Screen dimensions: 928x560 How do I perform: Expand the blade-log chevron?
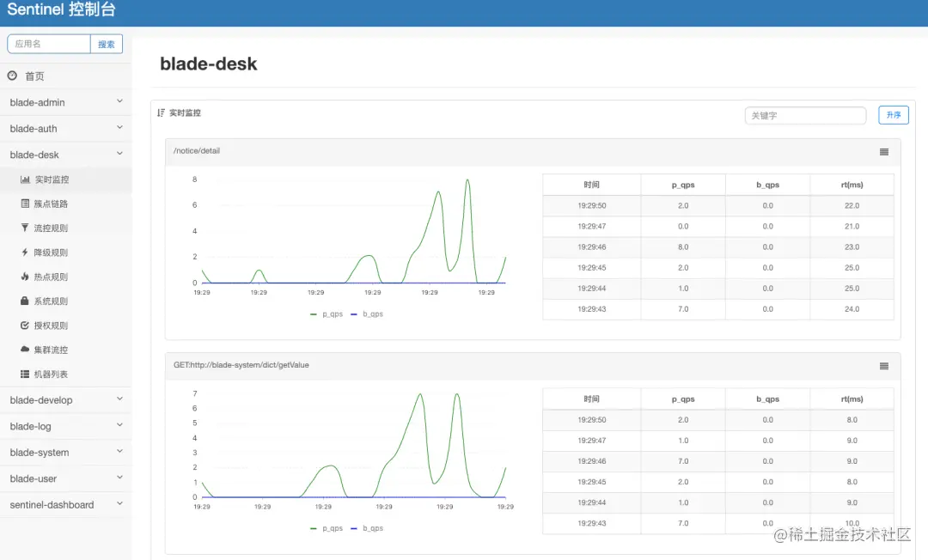pyautogui.click(x=119, y=425)
